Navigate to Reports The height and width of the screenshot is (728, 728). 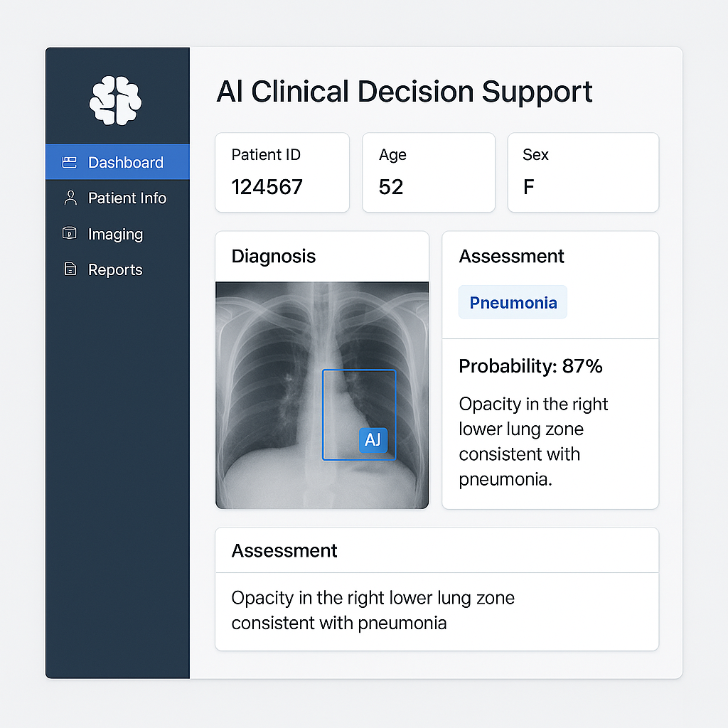coord(117,269)
